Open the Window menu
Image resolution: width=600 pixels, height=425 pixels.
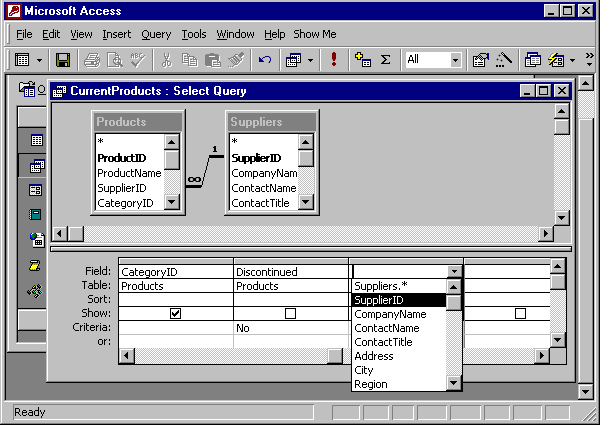(235, 34)
